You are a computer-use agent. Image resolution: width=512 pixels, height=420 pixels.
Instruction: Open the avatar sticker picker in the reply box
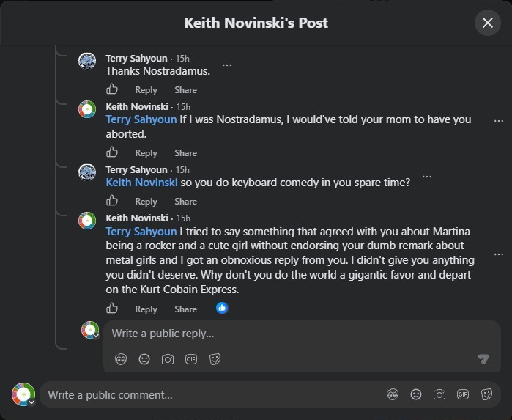pyautogui.click(x=121, y=359)
